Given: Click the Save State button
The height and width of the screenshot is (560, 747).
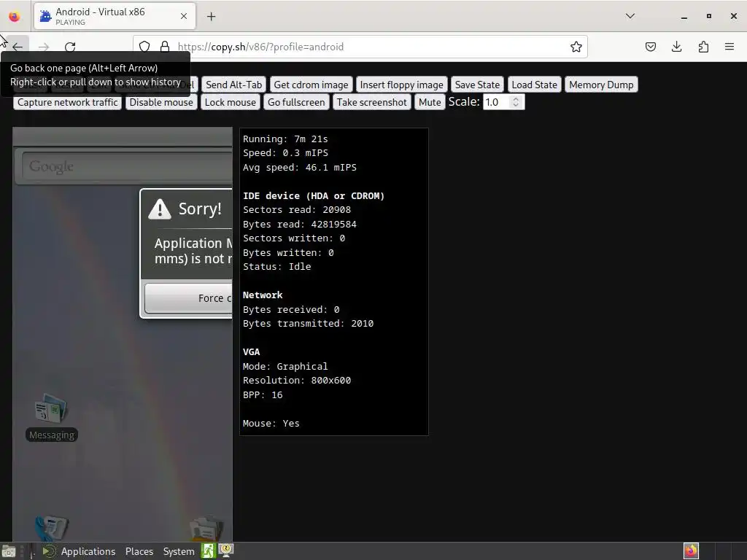Looking at the screenshot, I should pyautogui.click(x=477, y=85).
